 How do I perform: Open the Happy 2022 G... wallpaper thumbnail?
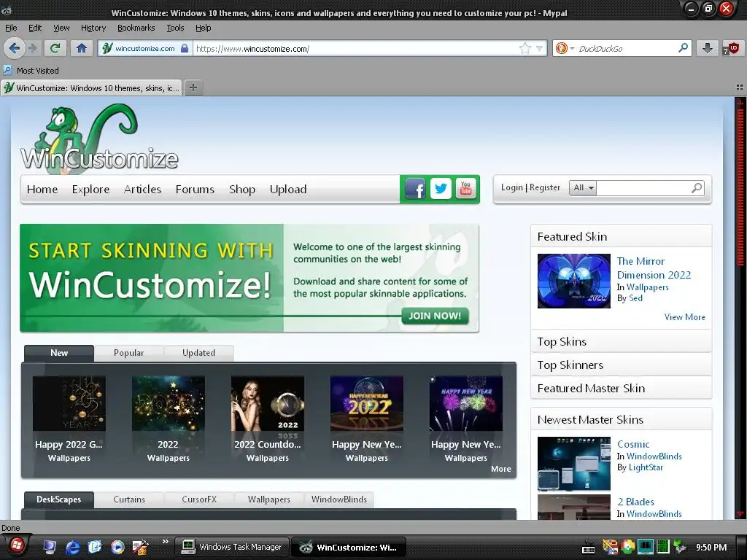click(69, 403)
